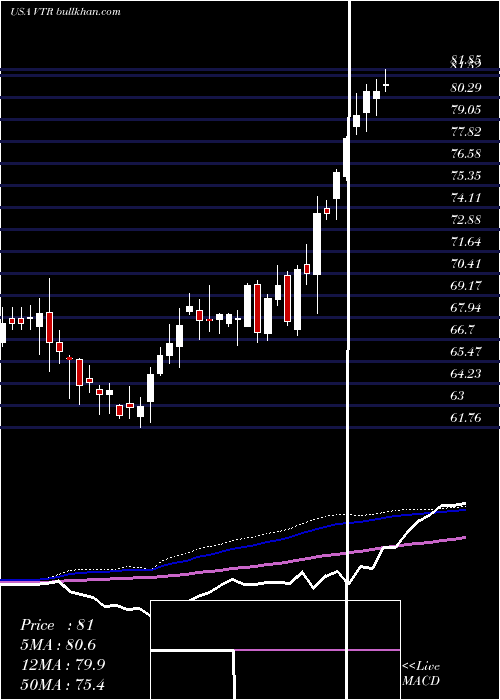Click the 80.29 price axis label

[x=466, y=88]
